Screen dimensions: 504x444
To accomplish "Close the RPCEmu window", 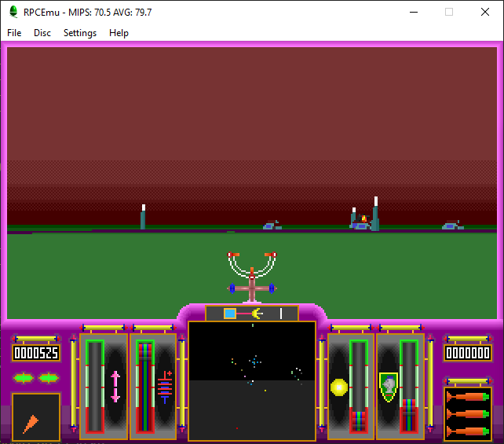I will (485, 13).
